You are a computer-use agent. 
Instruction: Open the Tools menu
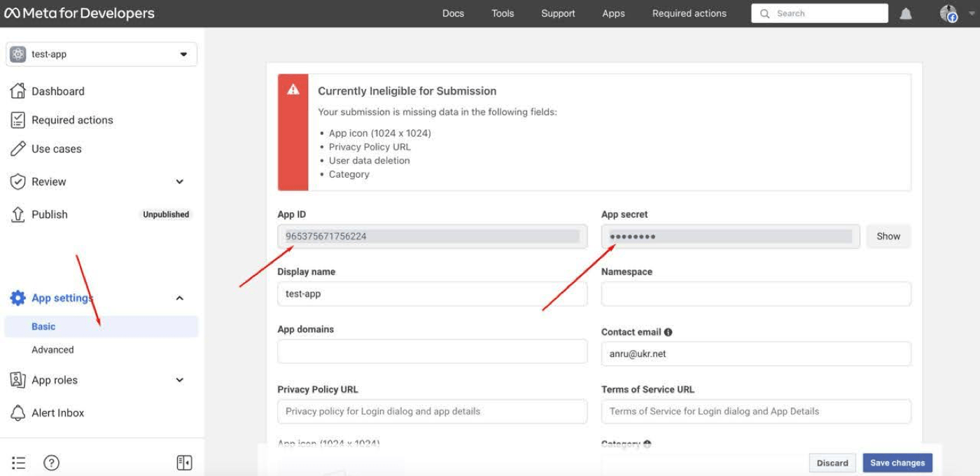tap(503, 13)
